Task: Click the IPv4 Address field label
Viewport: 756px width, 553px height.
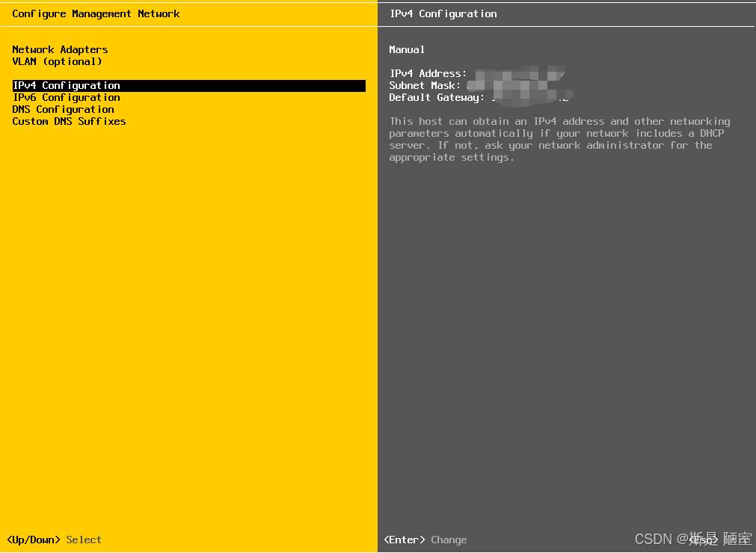Action: pos(428,73)
